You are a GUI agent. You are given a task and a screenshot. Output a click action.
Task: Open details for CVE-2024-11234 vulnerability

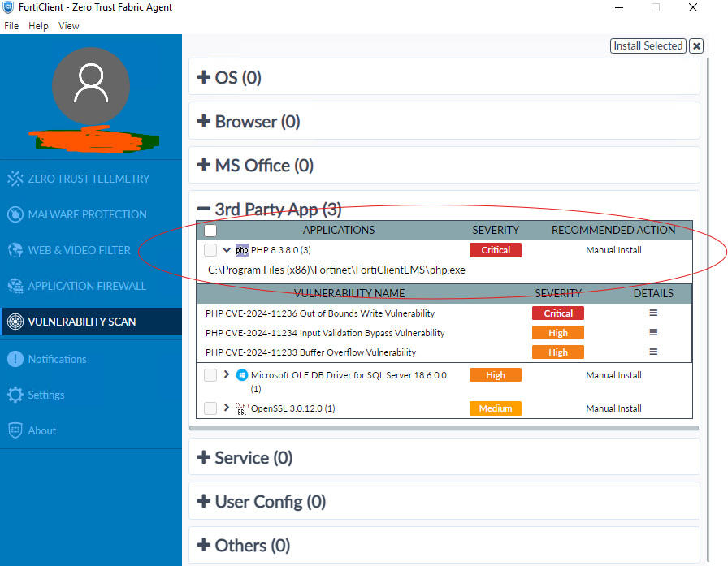tap(653, 333)
